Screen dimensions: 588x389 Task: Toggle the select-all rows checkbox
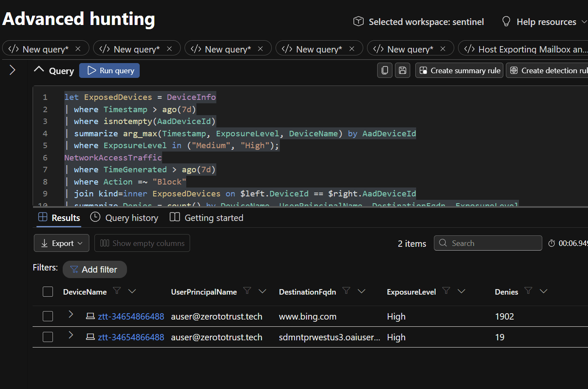pos(48,292)
